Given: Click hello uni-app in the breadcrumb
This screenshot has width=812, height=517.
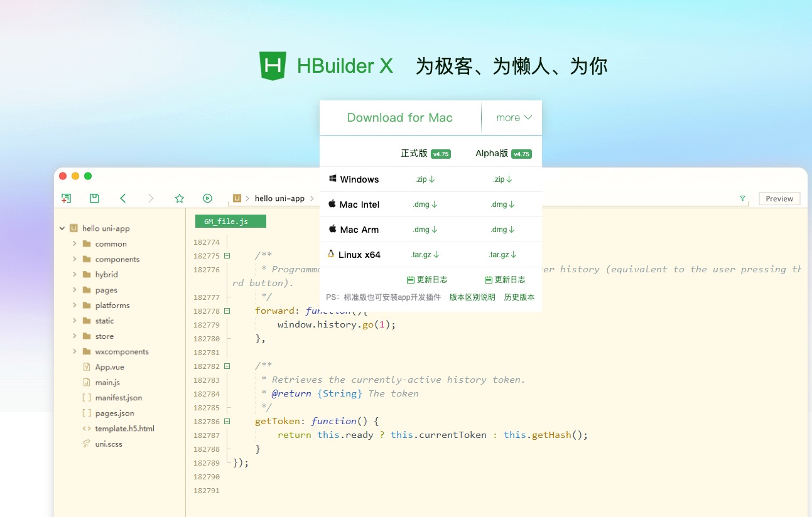Looking at the screenshot, I should (279, 198).
